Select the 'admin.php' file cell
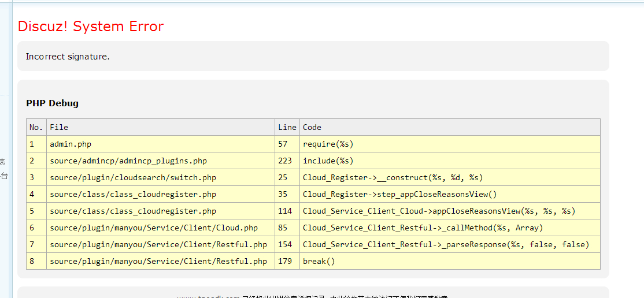Screen dimensions: 644x298 click(x=161, y=144)
